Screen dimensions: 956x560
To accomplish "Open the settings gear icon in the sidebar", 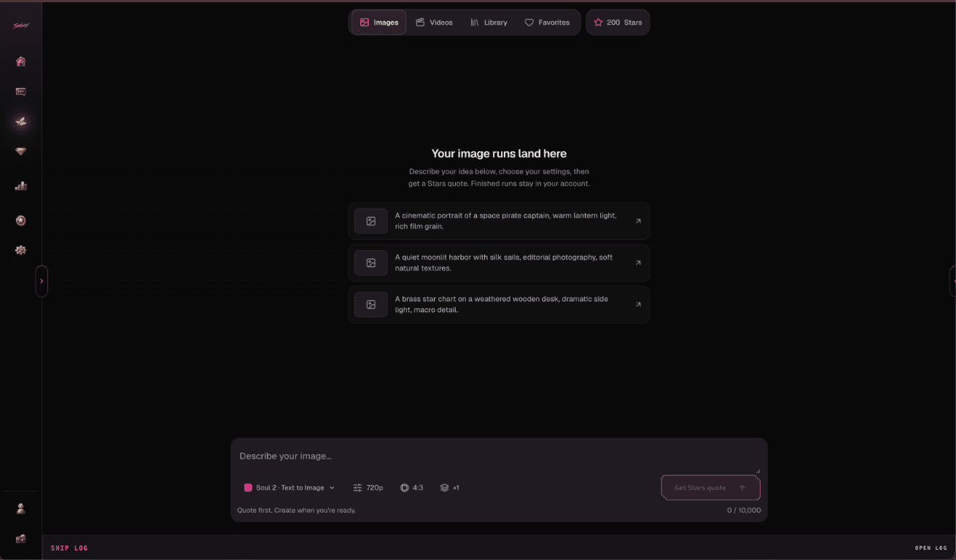I will click(x=20, y=250).
